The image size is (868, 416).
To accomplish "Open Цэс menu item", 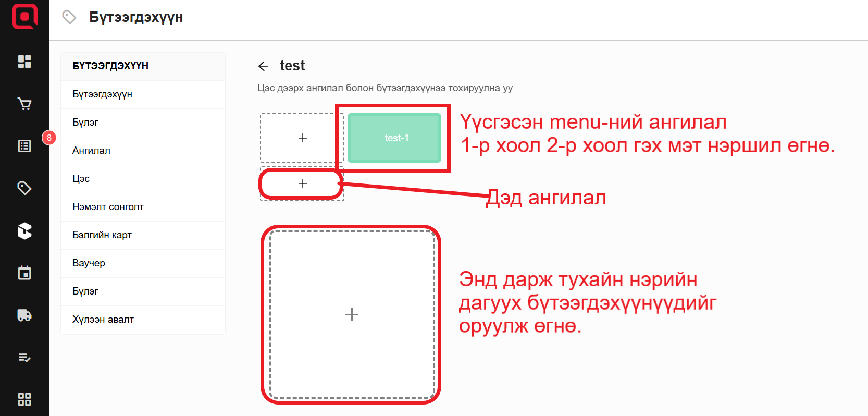I will 81,179.
